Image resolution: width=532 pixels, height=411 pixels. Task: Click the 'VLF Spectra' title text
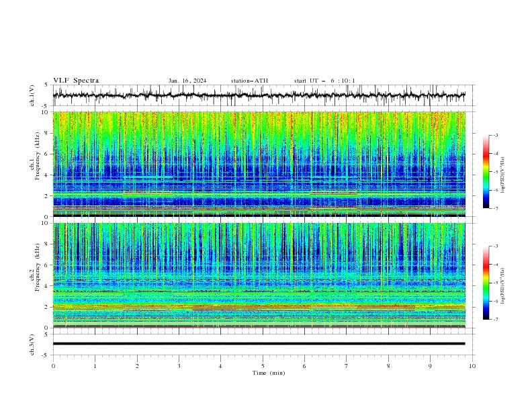pyautogui.click(x=76, y=81)
